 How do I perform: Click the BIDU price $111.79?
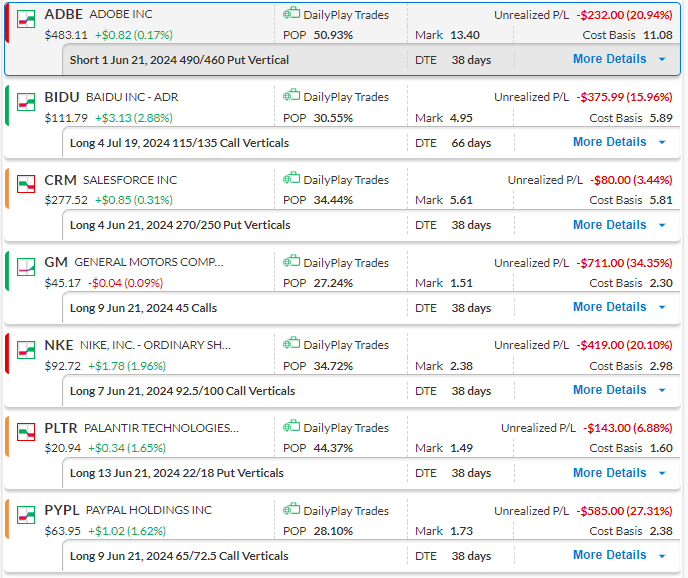(x=66, y=118)
